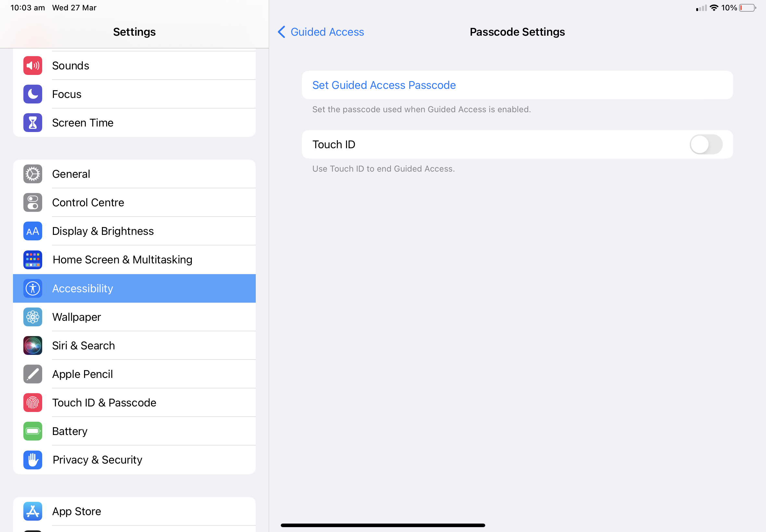Tap the General gear icon
766x532 pixels.
click(33, 174)
